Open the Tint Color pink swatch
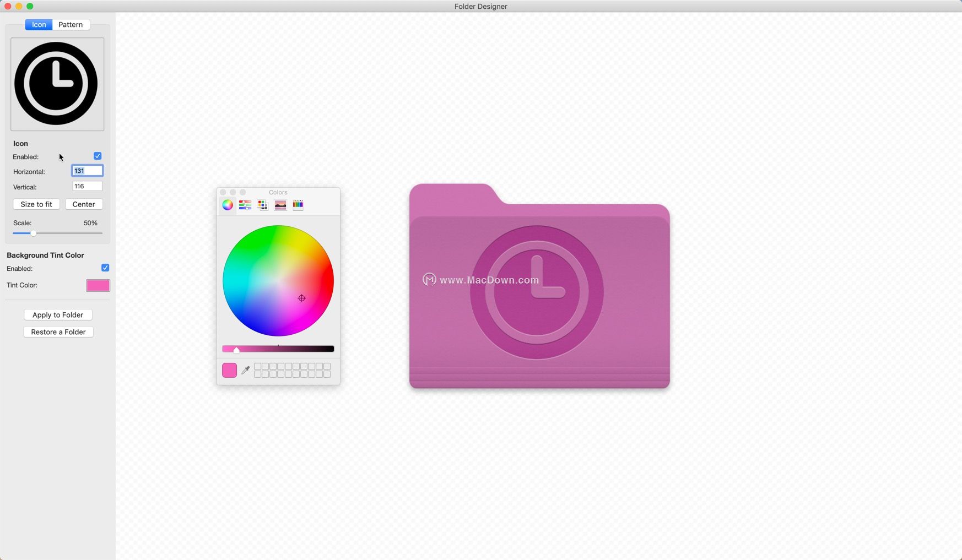 tap(98, 285)
